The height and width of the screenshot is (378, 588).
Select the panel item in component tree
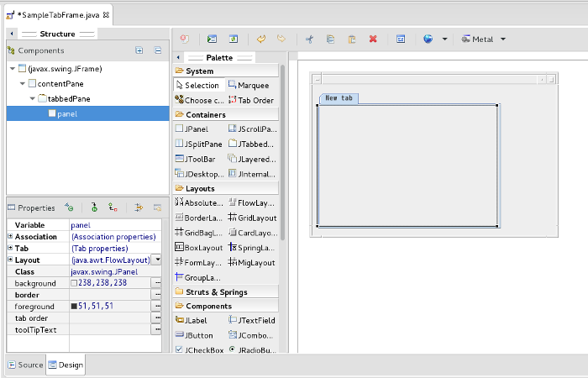click(87, 113)
